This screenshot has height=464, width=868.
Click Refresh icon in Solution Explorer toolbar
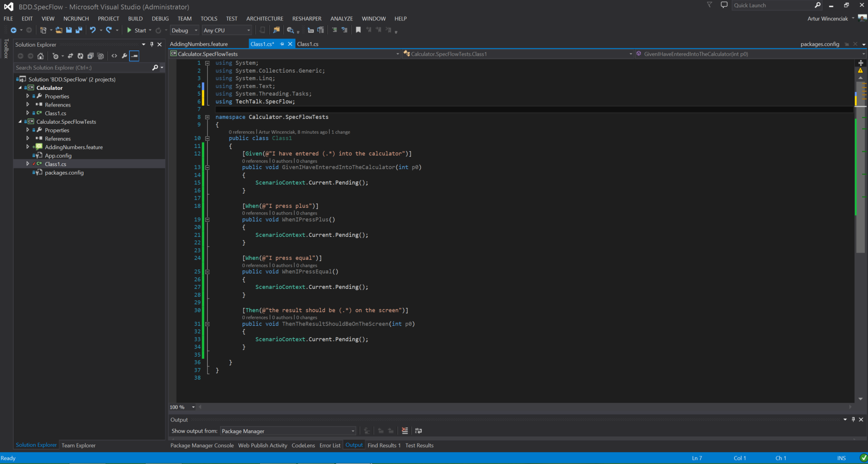80,56
